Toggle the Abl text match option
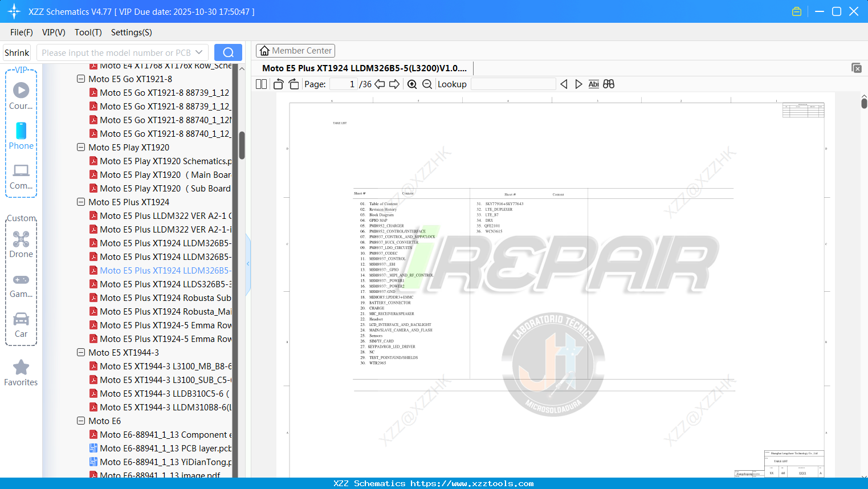 click(593, 84)
